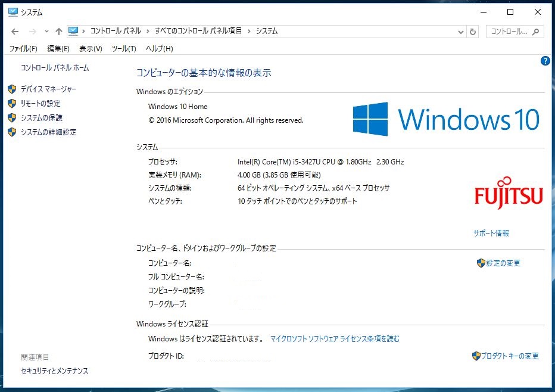
Task: Open システムの詳細設定 link
Action: click(x=48, y=132)
